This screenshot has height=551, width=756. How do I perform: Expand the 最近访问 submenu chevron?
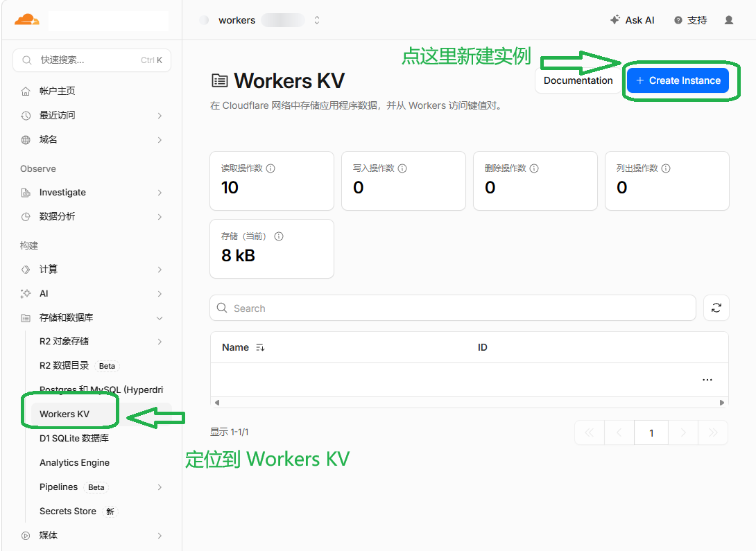tap(160, 116)
